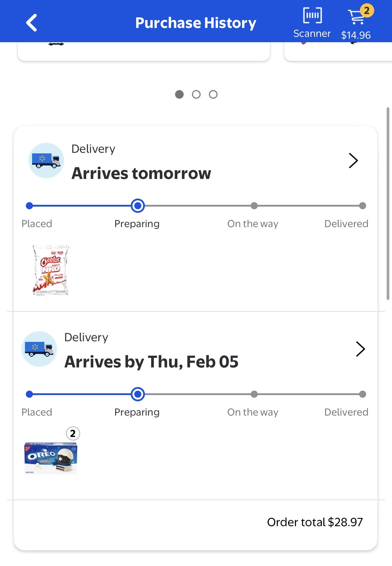This screenshot has height=566, width=392.
Task: Tap the Arrives by Thu, Feb 05 heading
Action: pyautogui.click(x=151, y=362)
